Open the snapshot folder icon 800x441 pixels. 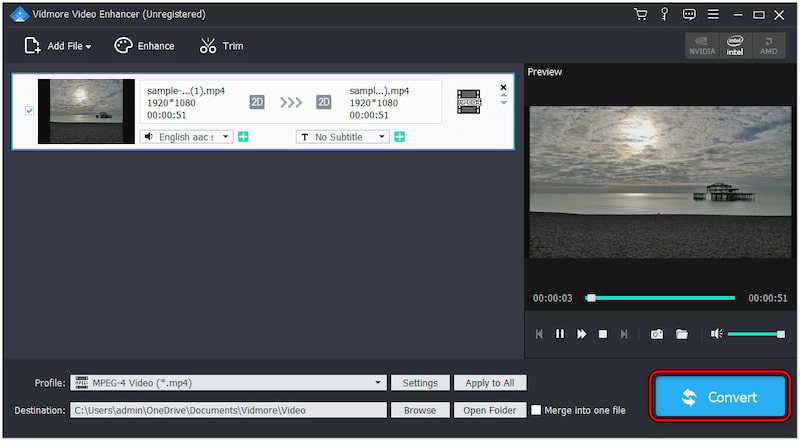(682, 334)
